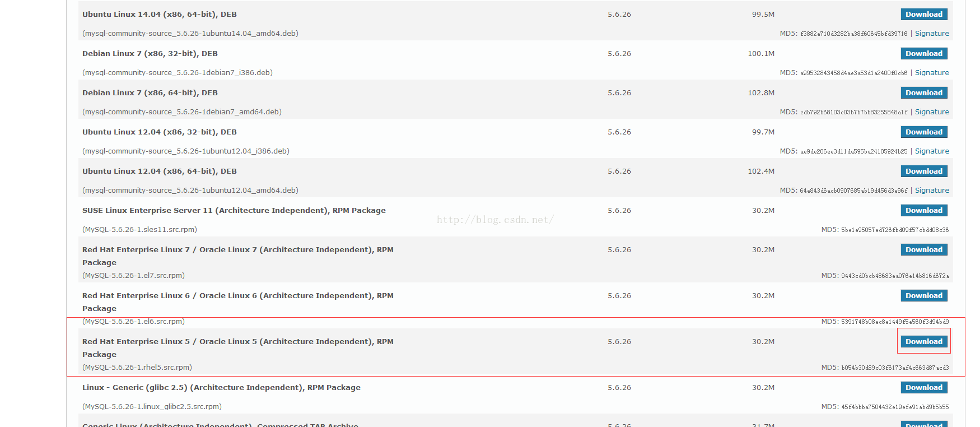Select filename mysql-community-source_5.6.26-1debian7_i386.deb

click(x=178, y=73)
